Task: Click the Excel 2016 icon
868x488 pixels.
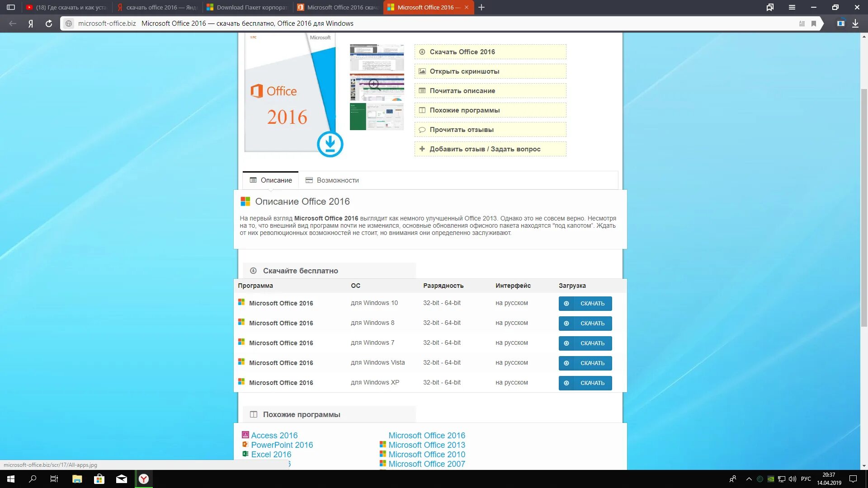Action: coord(245,454)
